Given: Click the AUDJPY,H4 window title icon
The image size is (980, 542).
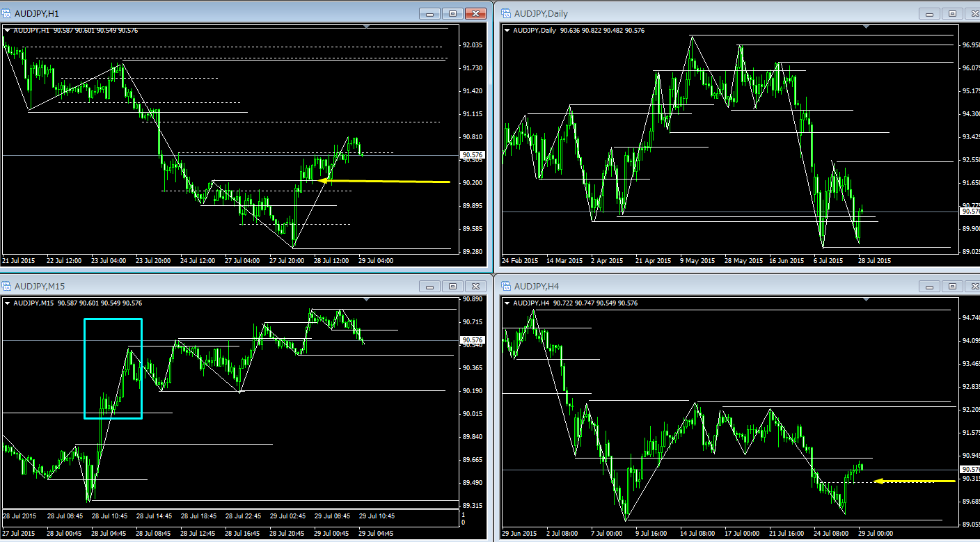Looking at the screenshot, I should pos(505,286).
